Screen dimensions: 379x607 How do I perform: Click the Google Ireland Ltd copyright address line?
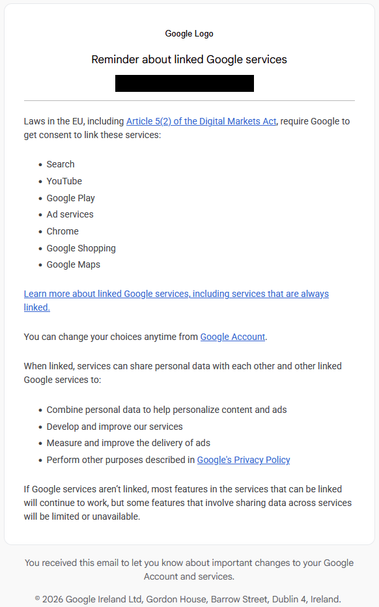click(188, 599)
